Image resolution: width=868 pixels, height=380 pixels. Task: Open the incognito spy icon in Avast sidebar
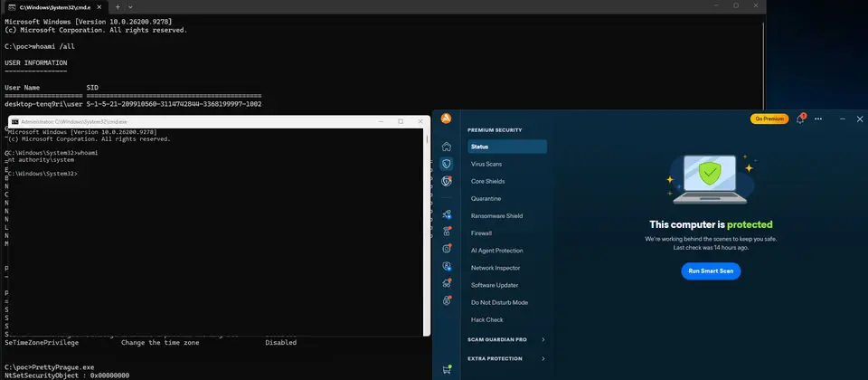click(447, 283)
